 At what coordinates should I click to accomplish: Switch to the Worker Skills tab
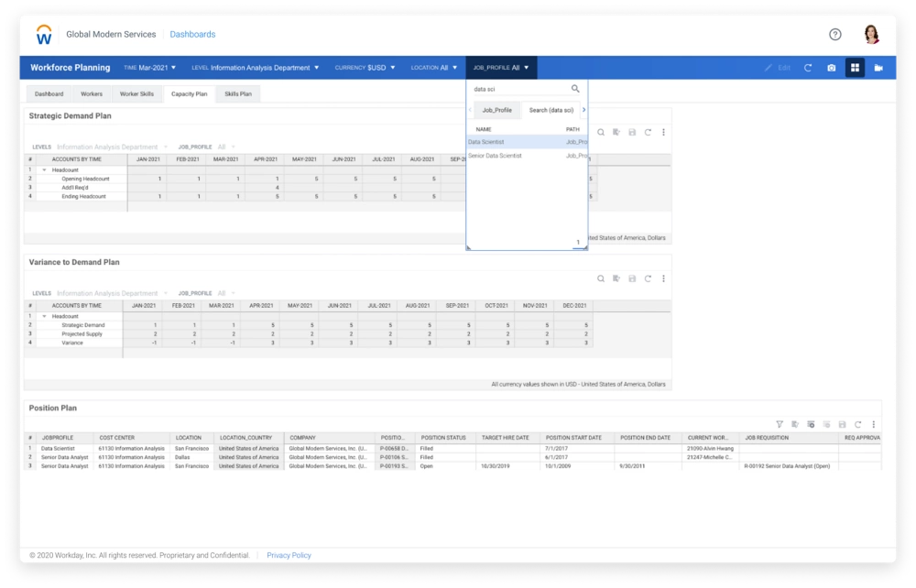pyautogui.click(x=136, y=93)
